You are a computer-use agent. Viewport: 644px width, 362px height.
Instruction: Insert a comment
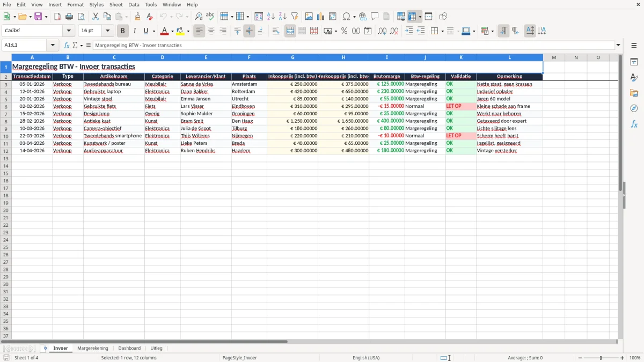tap(375, 17)
